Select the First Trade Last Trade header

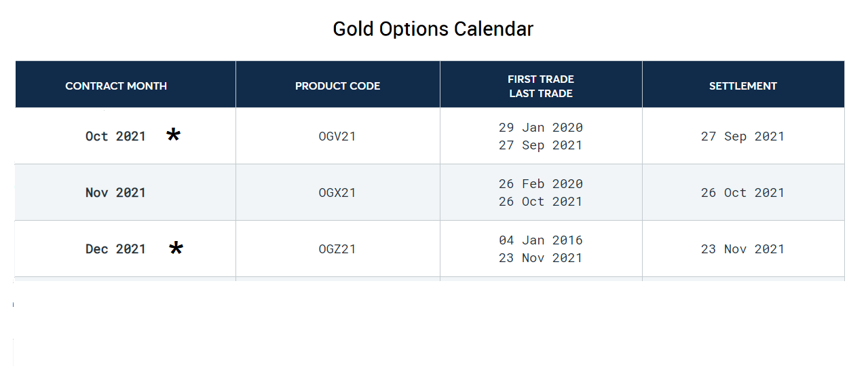541,86
